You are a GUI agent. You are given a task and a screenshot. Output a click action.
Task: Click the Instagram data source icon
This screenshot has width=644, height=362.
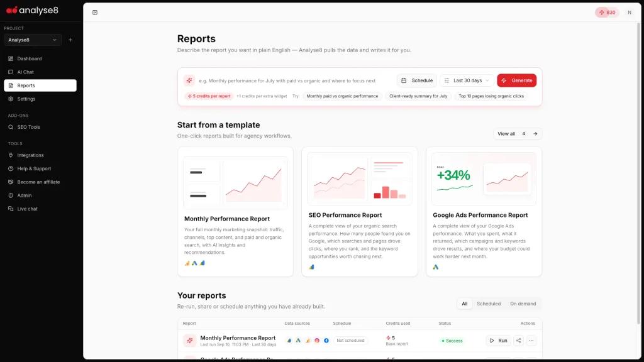[x=317, y=341]
